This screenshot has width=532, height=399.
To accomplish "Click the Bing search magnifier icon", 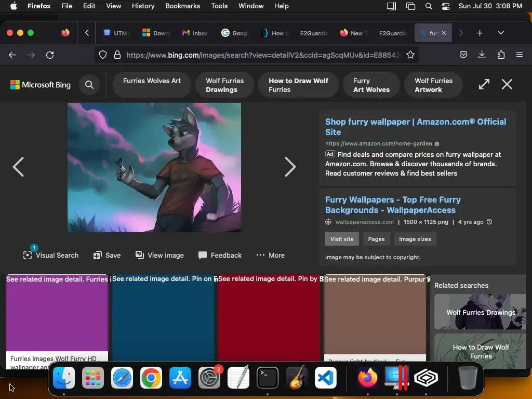I will point(89,85).
